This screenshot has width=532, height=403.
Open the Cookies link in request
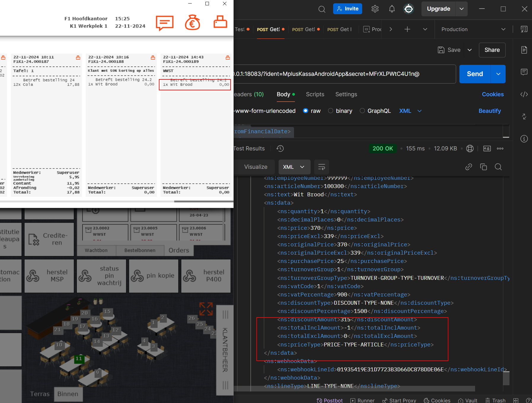(493, 94)
